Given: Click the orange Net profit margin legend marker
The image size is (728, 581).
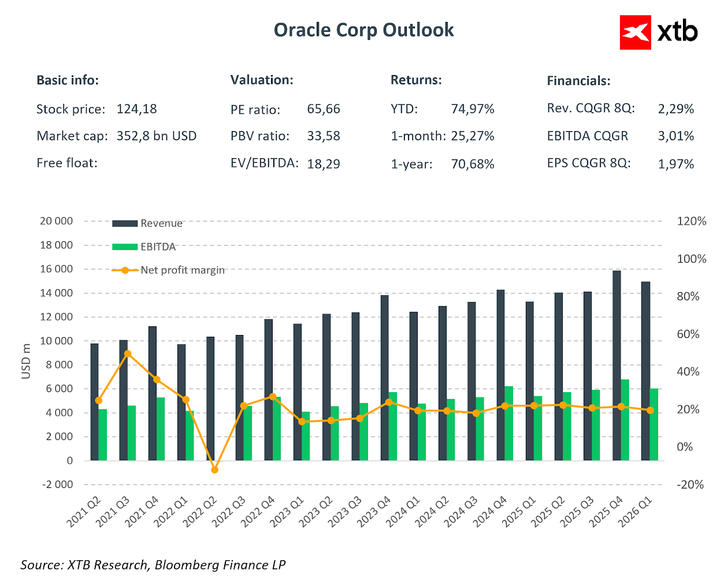Looking at the screenshot, I should click(125, 270).
